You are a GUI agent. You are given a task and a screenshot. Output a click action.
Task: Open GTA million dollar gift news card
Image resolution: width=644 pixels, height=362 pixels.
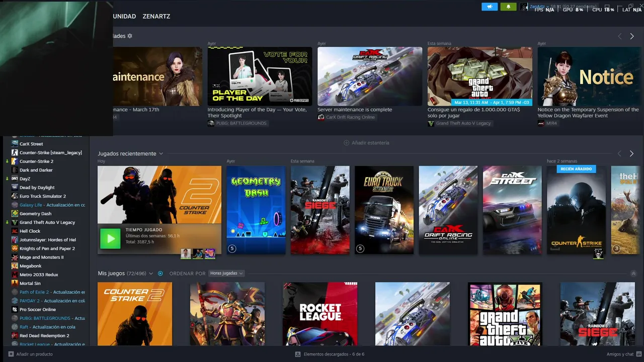[x=480, y=76]
